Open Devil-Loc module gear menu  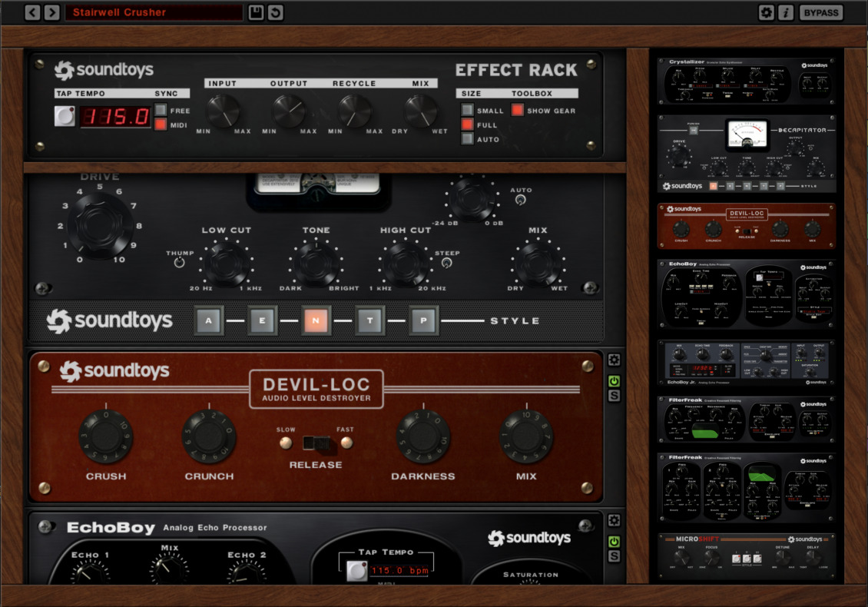614,360
